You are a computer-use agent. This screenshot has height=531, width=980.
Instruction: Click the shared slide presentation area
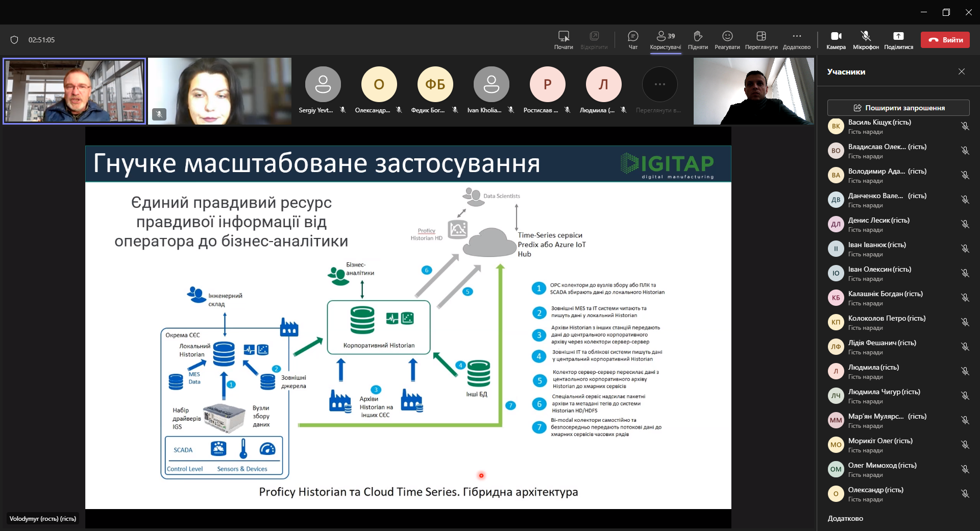coord(408,327)
